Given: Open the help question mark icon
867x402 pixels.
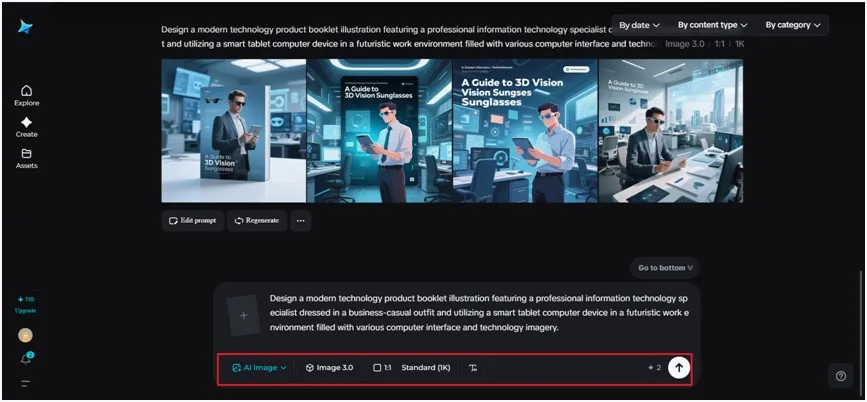Looking at the screenshot, I should pos(841,376).
